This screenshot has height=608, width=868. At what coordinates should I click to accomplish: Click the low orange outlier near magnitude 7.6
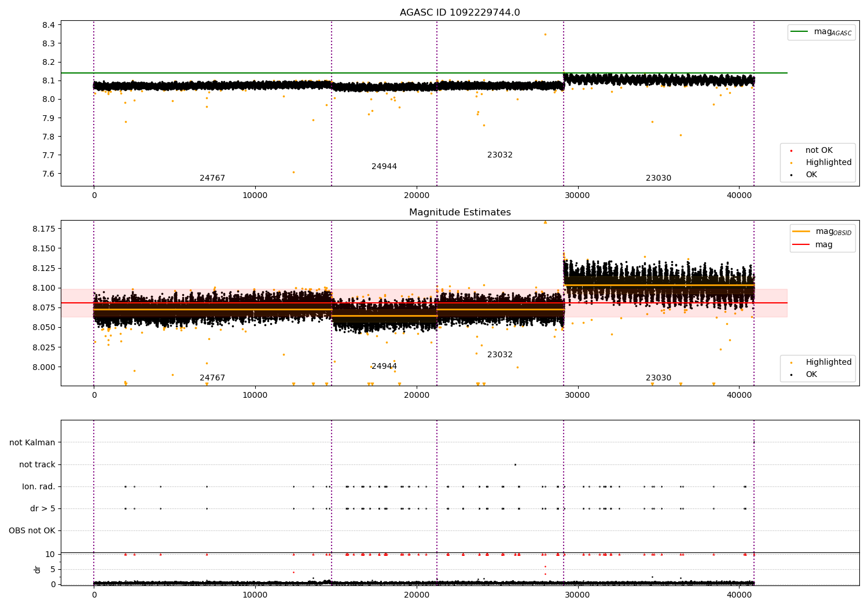click(293, 172)
